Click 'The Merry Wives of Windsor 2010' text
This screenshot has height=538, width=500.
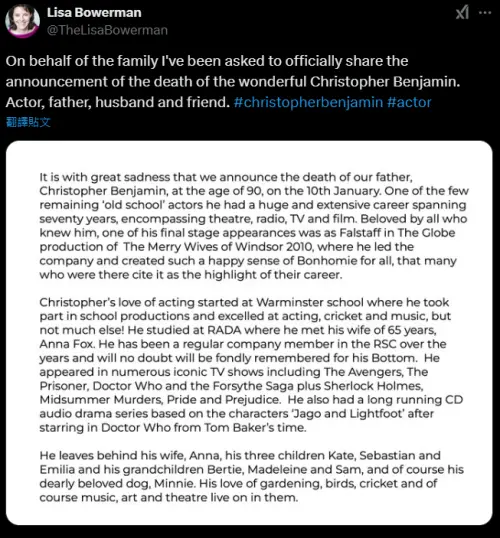pyautogui.click(x=217, y=247)
